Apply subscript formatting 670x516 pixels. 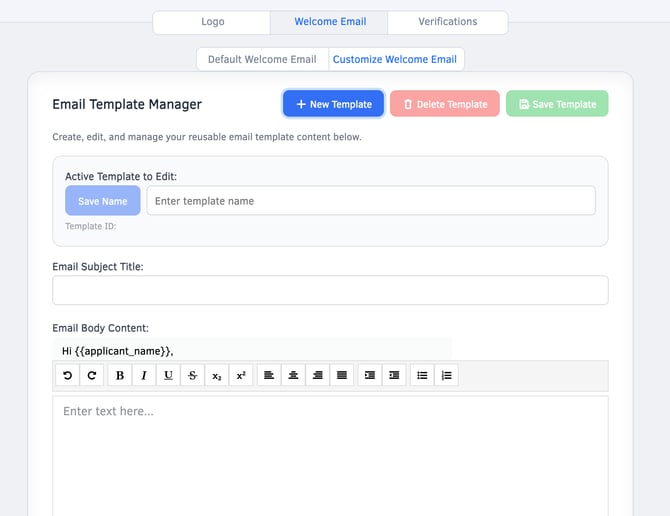point(217,375)
